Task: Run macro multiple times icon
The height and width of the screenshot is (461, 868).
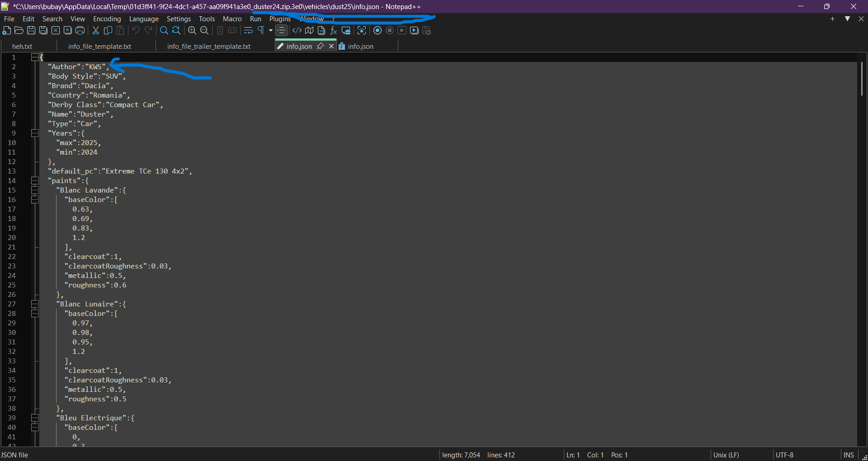Action: pyautogui.click(x=414, y=31)
